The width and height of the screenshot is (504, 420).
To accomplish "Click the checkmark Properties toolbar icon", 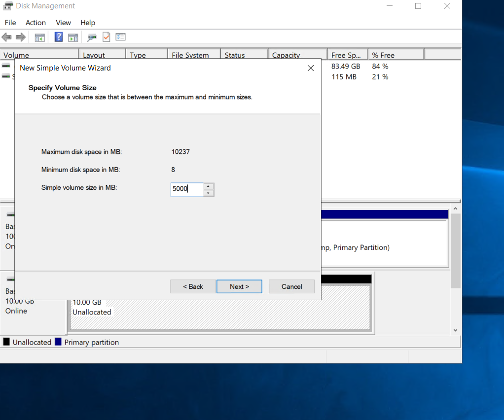I will coord(107,37).
